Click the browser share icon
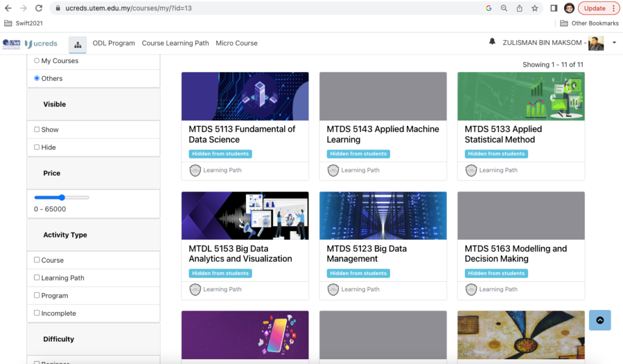623x364 pixels. click(x=520, y=9)
